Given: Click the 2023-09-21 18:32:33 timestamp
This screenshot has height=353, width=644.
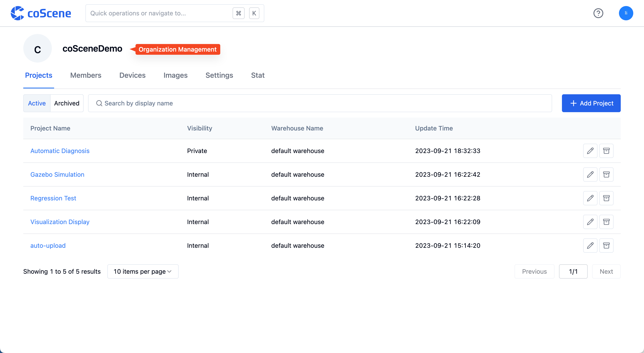Looking at the screenshot, I should [447, 151].
